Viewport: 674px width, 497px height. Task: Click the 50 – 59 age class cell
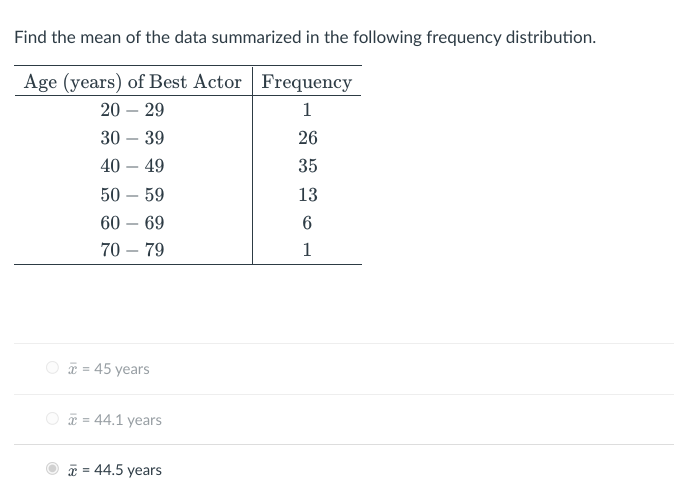pos(132,195)
